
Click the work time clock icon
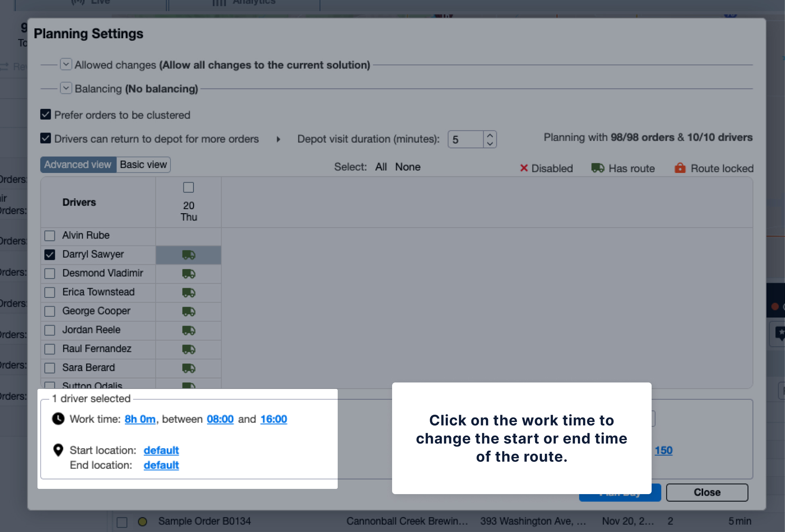(58, 419)
